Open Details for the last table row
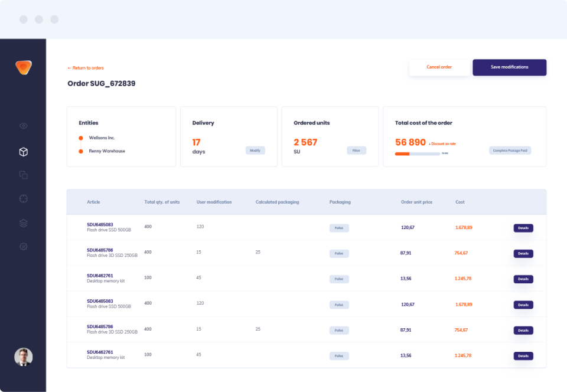The height and width of the screenshot is (392, 567). (523, 356)
